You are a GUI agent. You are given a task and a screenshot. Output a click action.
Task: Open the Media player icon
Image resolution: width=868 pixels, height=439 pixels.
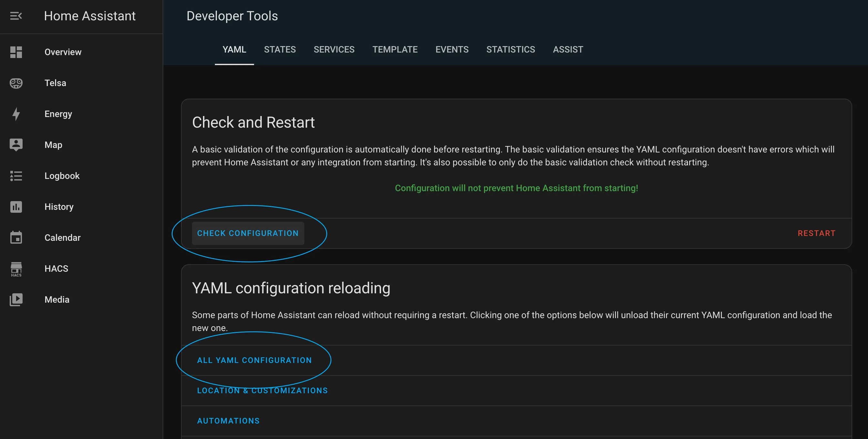tap(16, 299)
